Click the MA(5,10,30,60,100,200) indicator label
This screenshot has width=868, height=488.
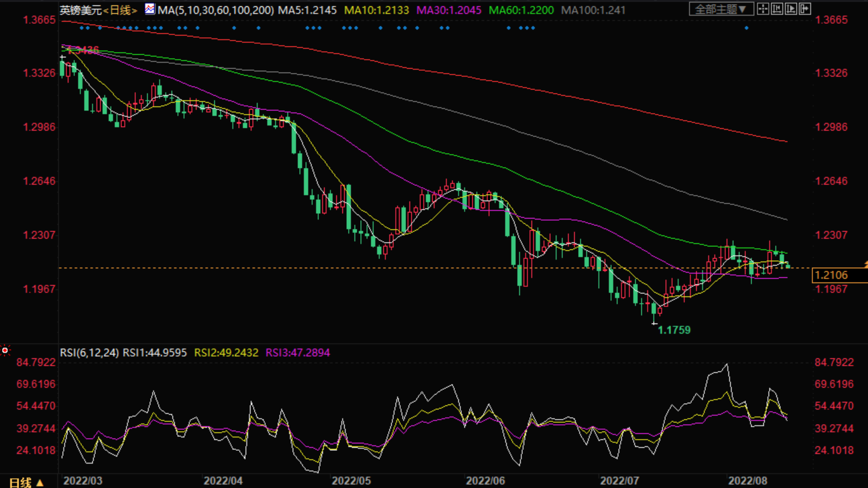coord(216,10)
